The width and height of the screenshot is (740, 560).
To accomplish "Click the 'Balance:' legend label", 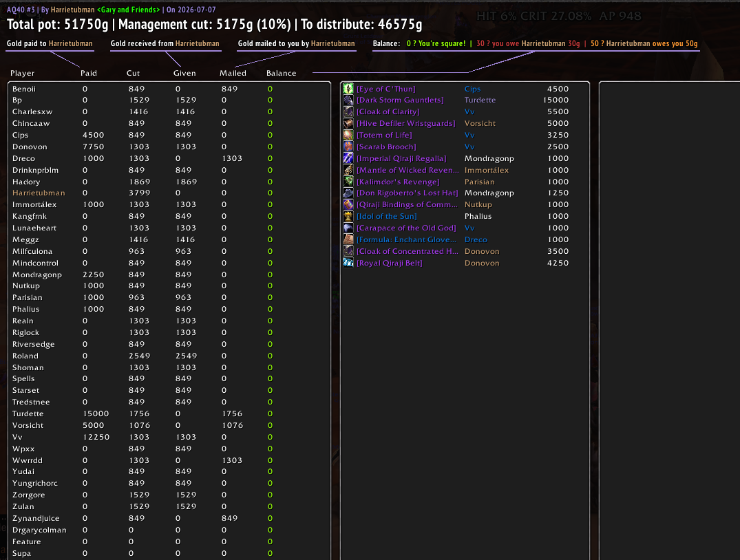I will point(386,43).
